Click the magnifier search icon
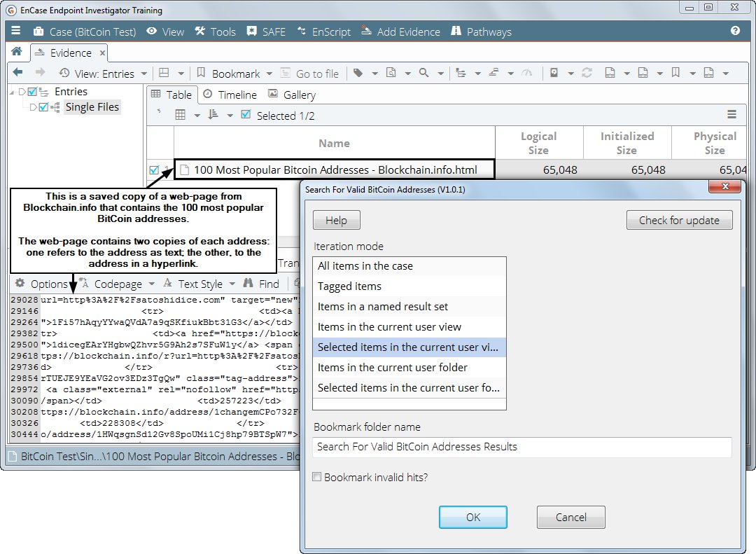756x554 pixels. tap(423, 73)
